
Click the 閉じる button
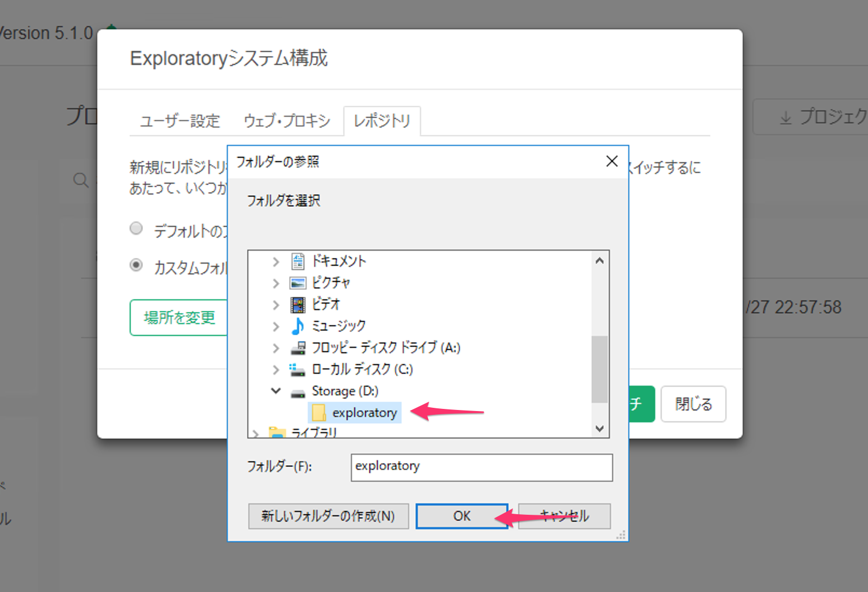coord(694,404)
